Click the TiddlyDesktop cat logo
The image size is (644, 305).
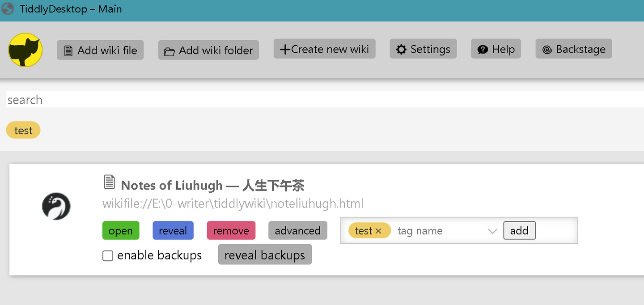[x=25, y=50]
